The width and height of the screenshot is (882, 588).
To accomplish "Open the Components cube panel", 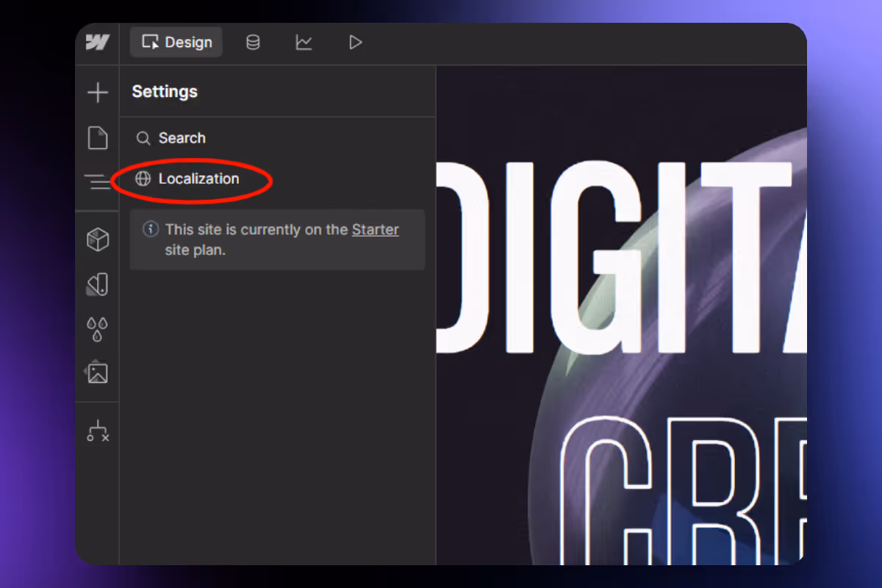I will (98, 240).
